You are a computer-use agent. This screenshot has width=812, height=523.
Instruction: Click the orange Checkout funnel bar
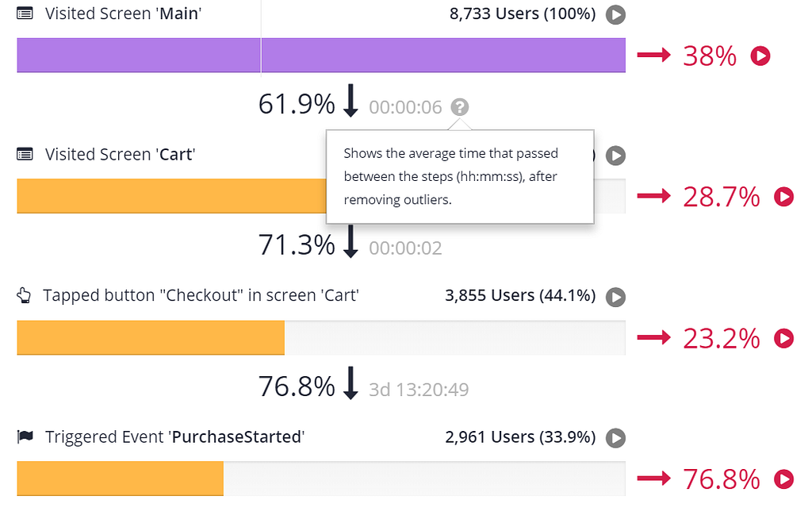point(151,337)
